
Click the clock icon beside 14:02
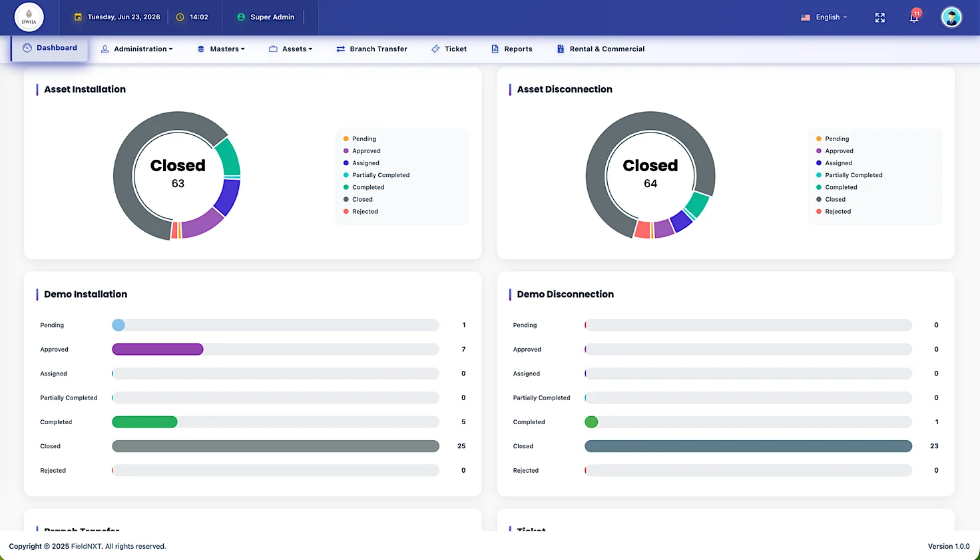pos(180,17)
